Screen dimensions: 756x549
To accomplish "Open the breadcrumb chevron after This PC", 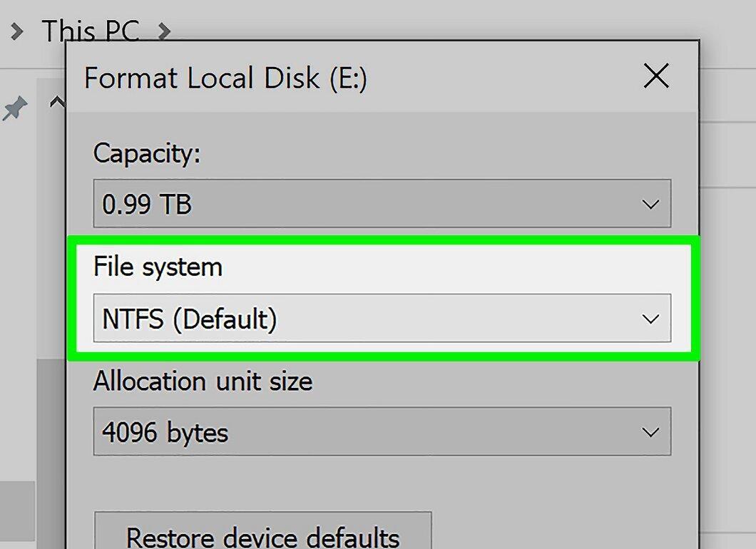I will pyautogui.click(x=165, y=32).
